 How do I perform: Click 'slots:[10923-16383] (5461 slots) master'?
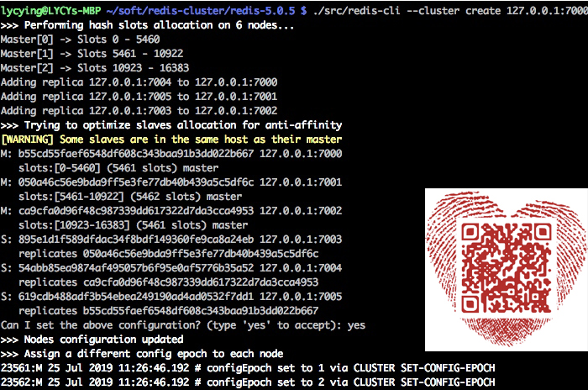point(133,225)
